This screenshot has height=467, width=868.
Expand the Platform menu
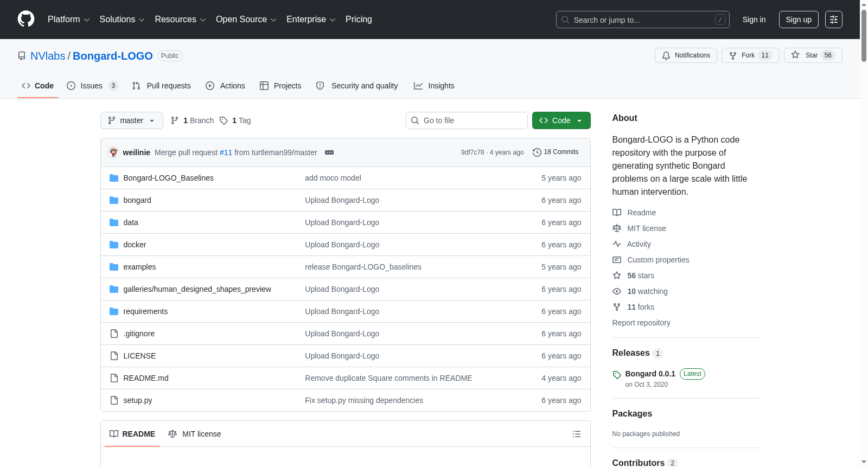[x=69, y=20]
